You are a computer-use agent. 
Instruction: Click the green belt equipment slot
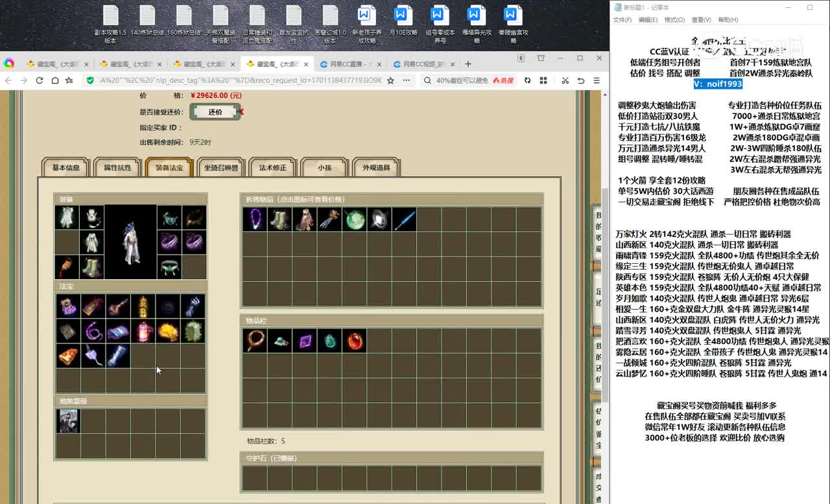pos(169,266)
